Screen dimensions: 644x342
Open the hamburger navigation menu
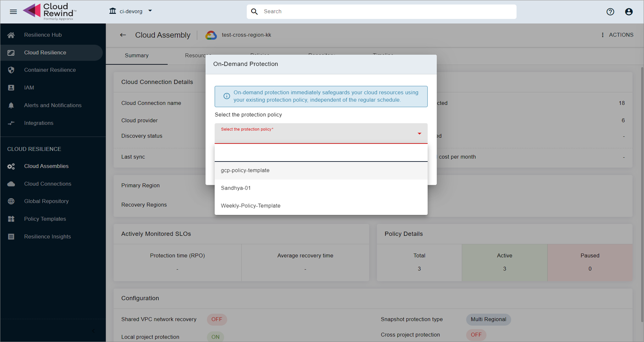(x=13, y=12)
